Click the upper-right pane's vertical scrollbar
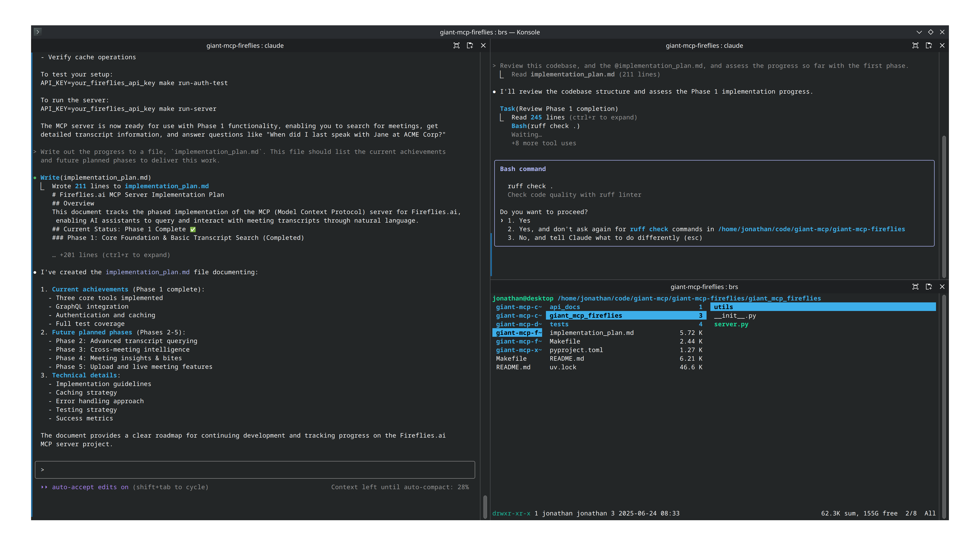Image resolution: width=980 pixels, height=557 pixels. pos(944,207)
